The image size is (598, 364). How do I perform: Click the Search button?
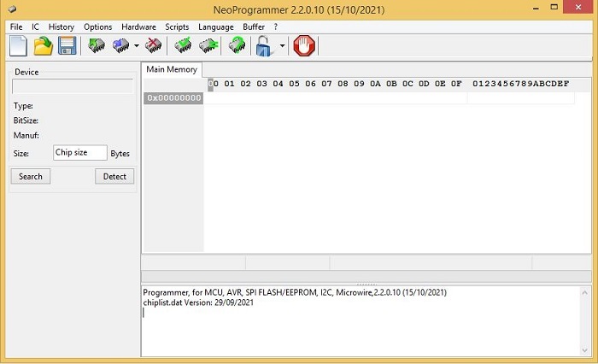click(31, 176)
